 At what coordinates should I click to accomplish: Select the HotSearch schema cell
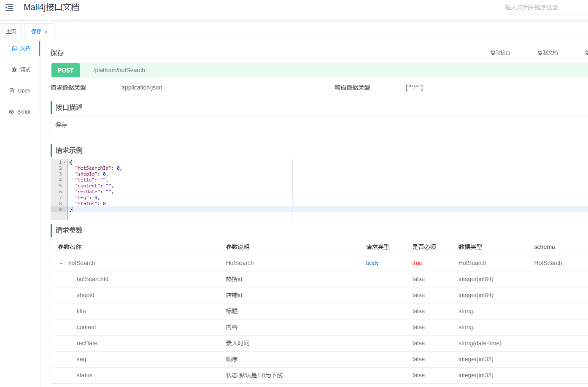tap(548, 263)
